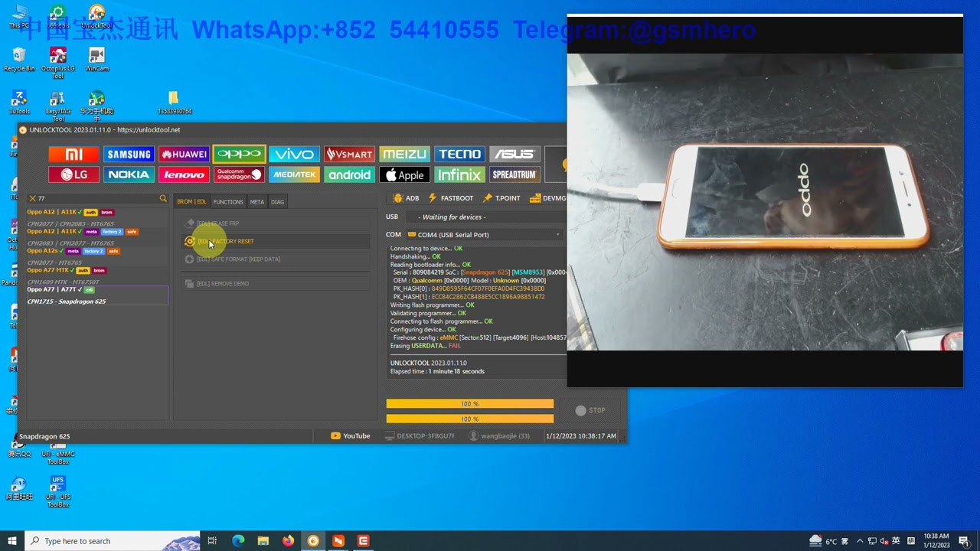This screenshot has width=980, height=551.
Task: Click the [EDL] ERASE FRP button
Action: tap(276, 223)
